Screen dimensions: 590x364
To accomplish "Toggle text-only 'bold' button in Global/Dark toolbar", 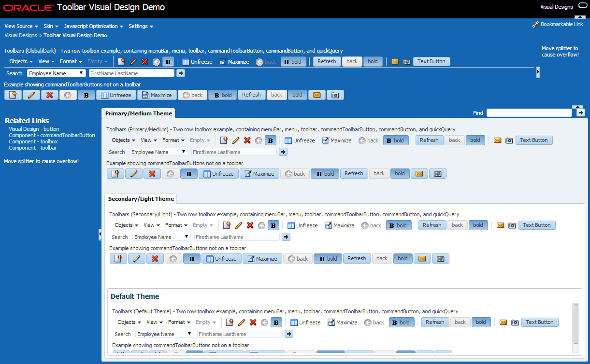I will click(373, 61).
